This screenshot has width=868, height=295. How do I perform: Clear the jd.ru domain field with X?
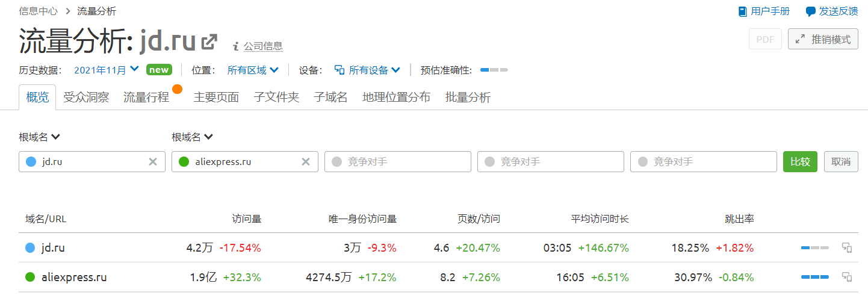point(153,161)
